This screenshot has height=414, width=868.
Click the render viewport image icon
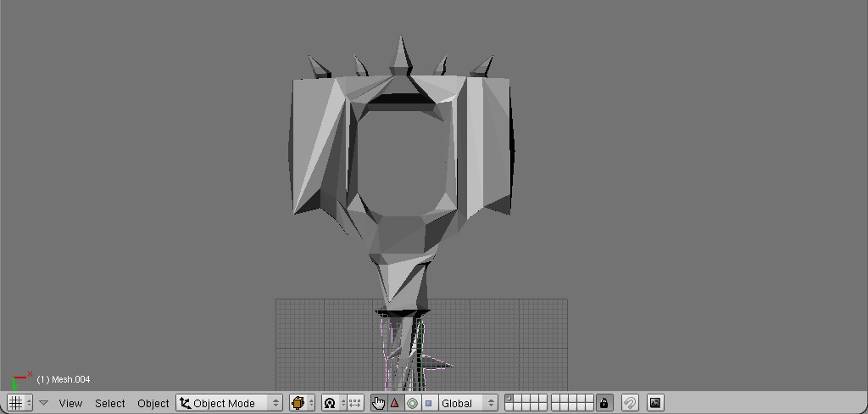point(655,403)
